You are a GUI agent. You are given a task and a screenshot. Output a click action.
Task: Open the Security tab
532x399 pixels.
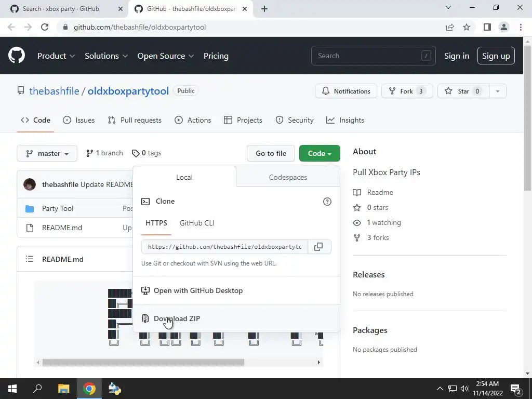pos(295,120)
